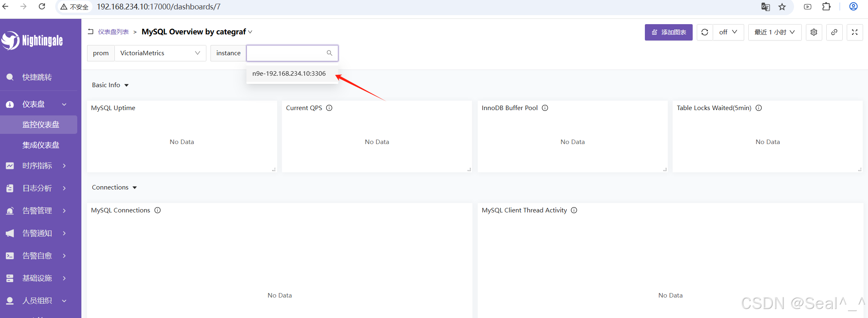
Task: Open browser extensions puzzle icon
Action: click(x=826, y=7)
